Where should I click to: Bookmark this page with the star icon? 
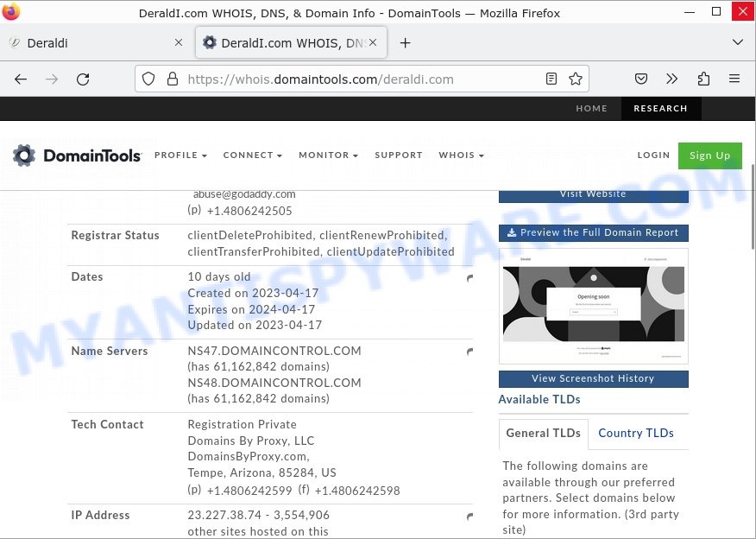(x=575, y=79)
